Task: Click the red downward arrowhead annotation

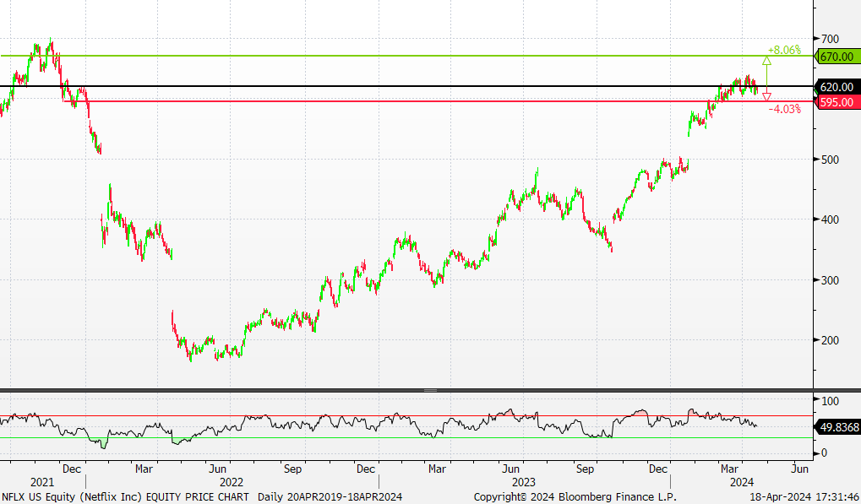Action: pyautogui.click(x=766, y=96)
